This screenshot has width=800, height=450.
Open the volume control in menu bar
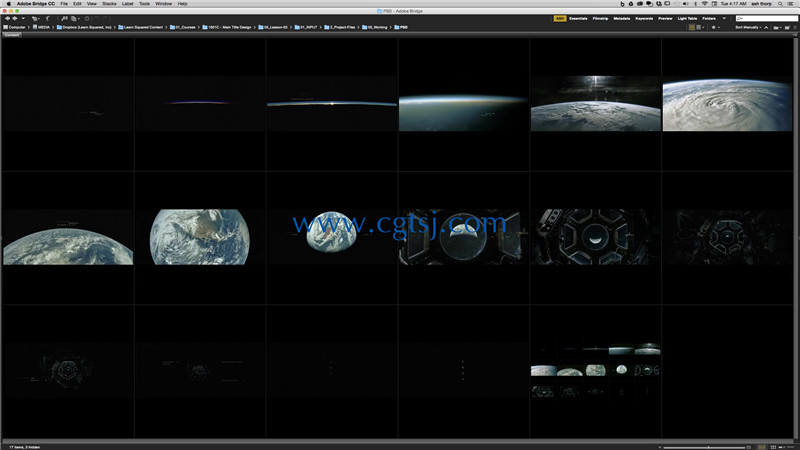(x=685, y=4)
